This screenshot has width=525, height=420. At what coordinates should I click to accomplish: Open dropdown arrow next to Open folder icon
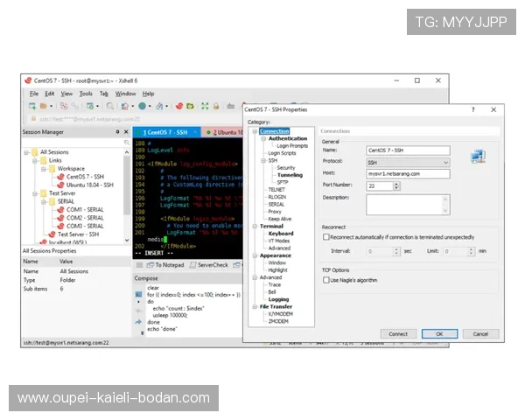(x=52, y=107)
